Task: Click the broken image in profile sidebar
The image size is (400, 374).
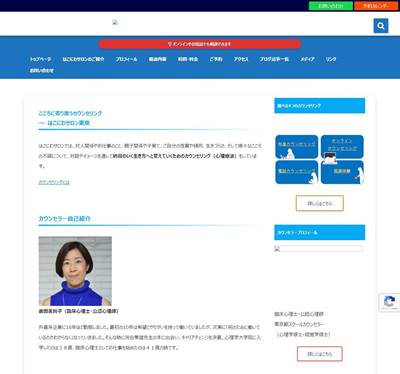Action: [318, 249]
